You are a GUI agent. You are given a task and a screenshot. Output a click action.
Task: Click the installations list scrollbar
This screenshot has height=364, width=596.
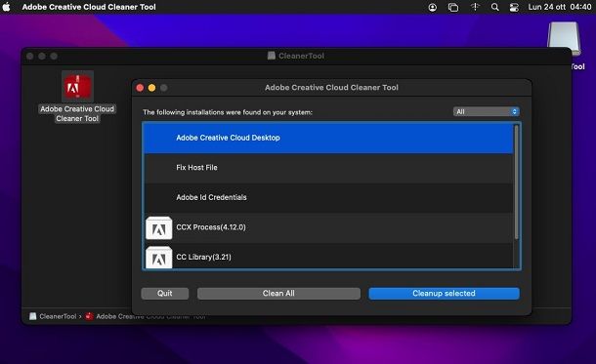click(516, 182)
